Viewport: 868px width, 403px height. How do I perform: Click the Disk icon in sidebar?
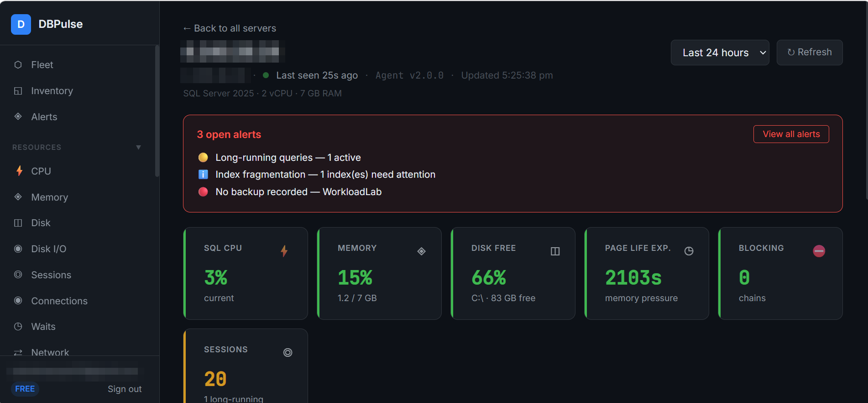18,223
